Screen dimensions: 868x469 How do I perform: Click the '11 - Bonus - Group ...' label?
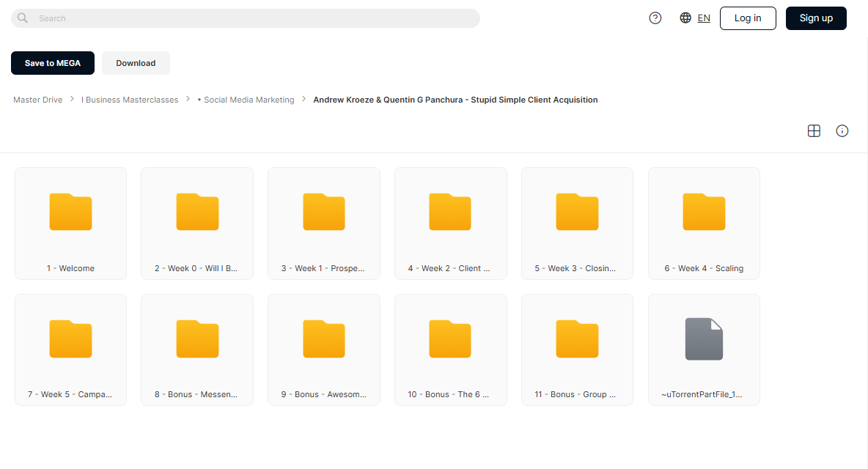pos(575,394)
